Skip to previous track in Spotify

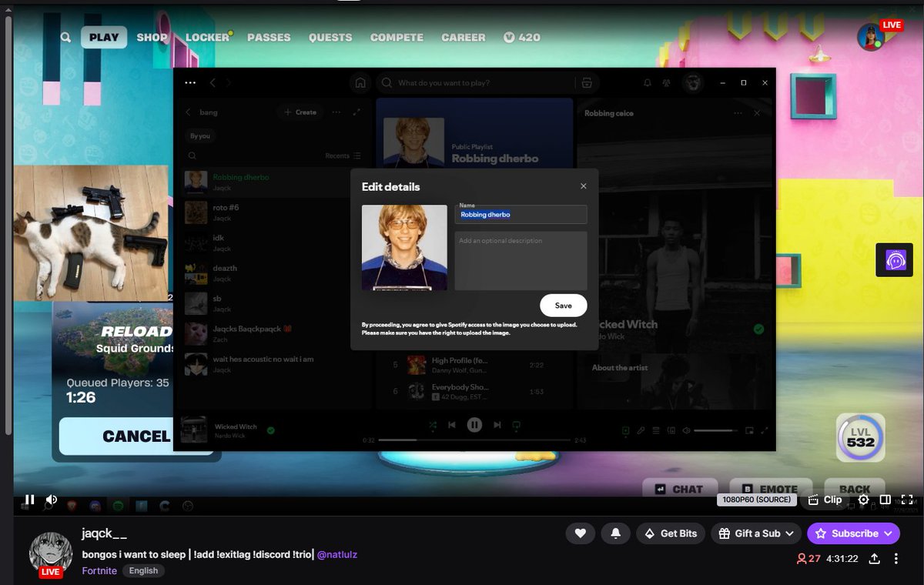pos(452,425)
